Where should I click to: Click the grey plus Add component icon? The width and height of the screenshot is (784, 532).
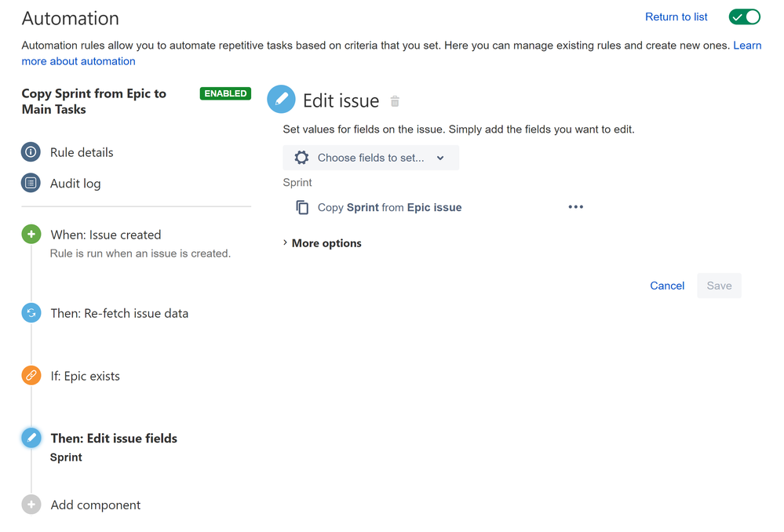click(31, 505)
